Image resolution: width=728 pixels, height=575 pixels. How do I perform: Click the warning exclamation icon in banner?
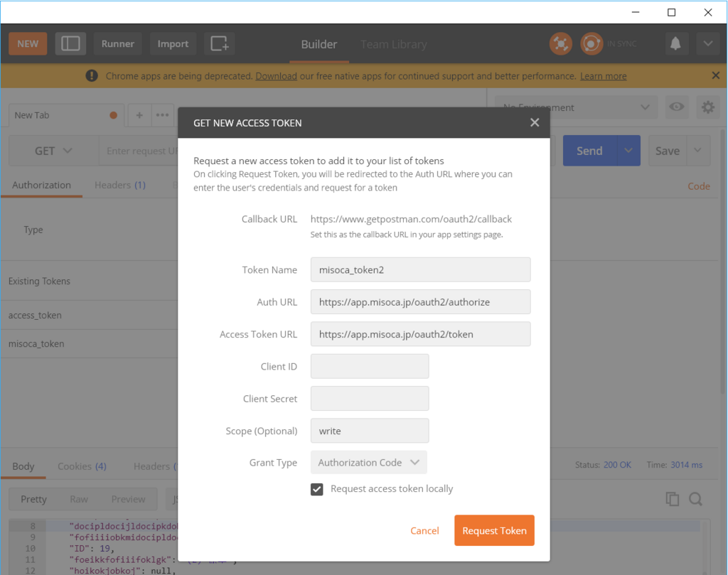(92, 75)
